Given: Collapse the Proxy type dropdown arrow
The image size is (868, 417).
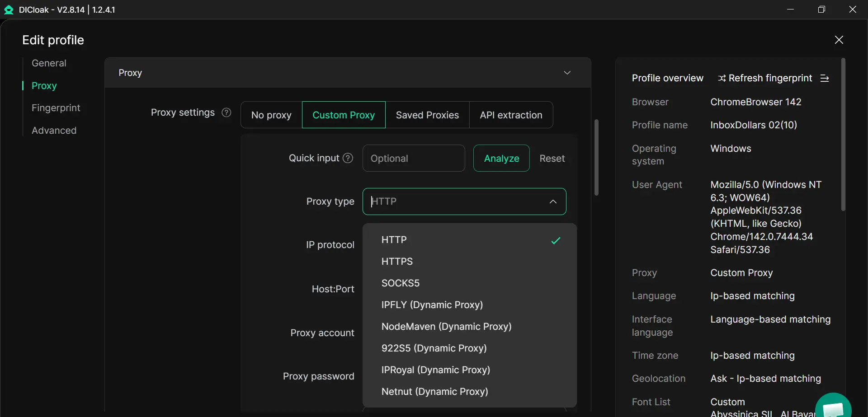Looking at the screenshot, I should 553,201.
